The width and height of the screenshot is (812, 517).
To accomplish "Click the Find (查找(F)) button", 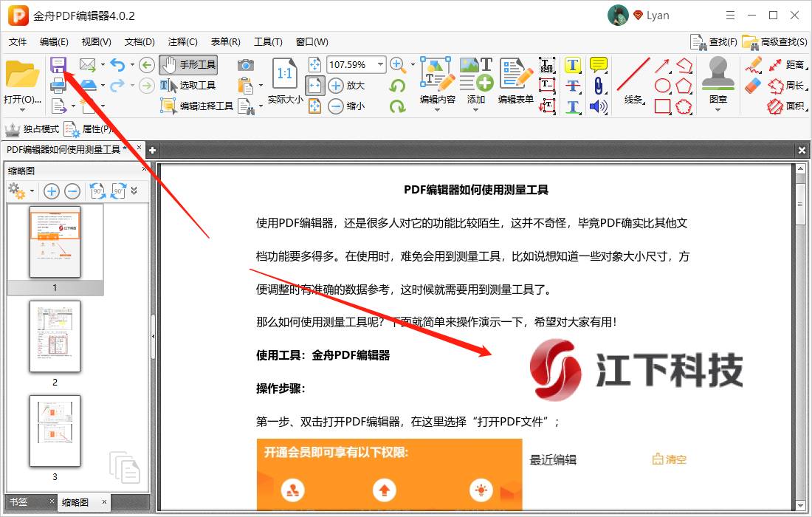I will pyautogui.click(x=714, y=42).
